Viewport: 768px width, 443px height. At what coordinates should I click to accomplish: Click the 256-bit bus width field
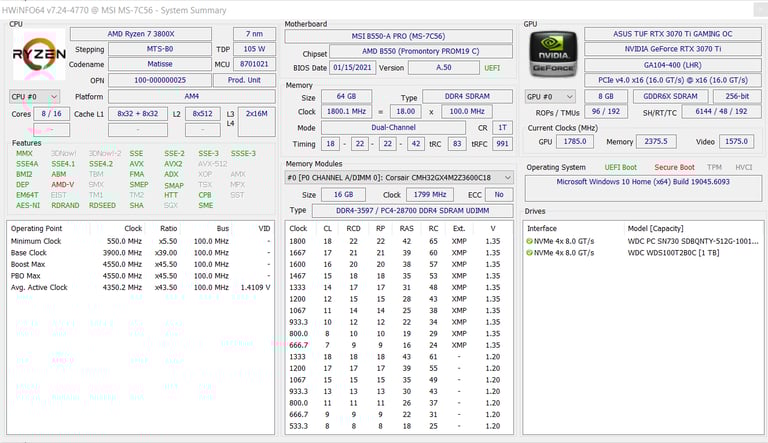coord(737,97)
